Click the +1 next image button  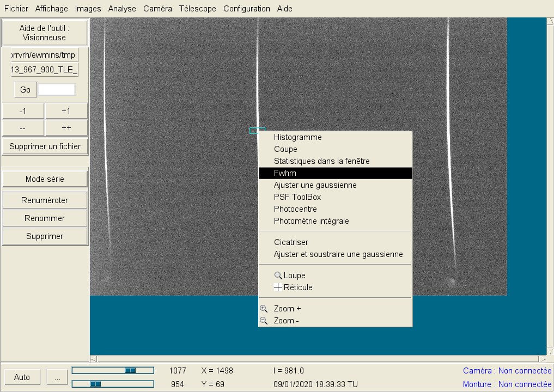click(66, 111)
